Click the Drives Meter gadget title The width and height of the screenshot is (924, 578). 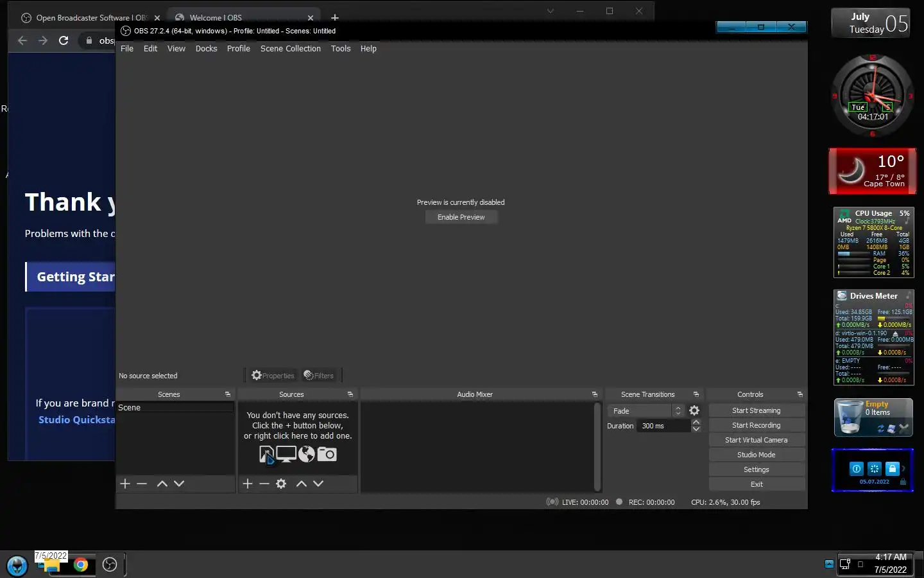(x=873, y=296)
